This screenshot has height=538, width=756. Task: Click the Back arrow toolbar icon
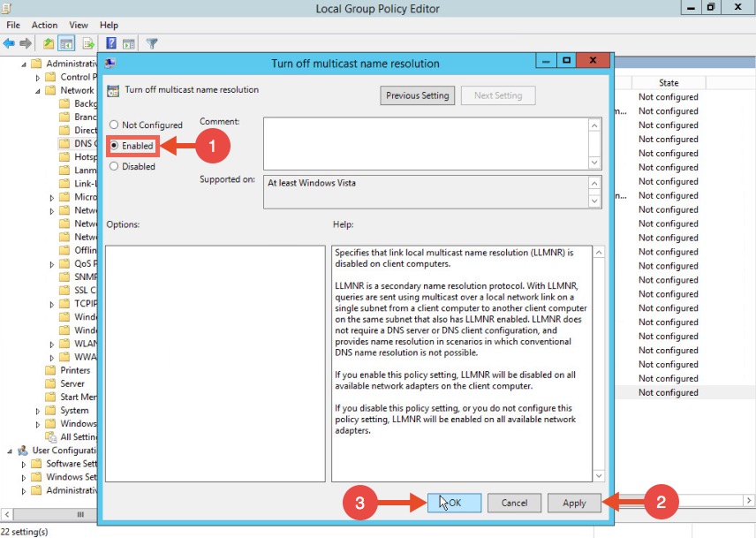(x=9, y=43)
